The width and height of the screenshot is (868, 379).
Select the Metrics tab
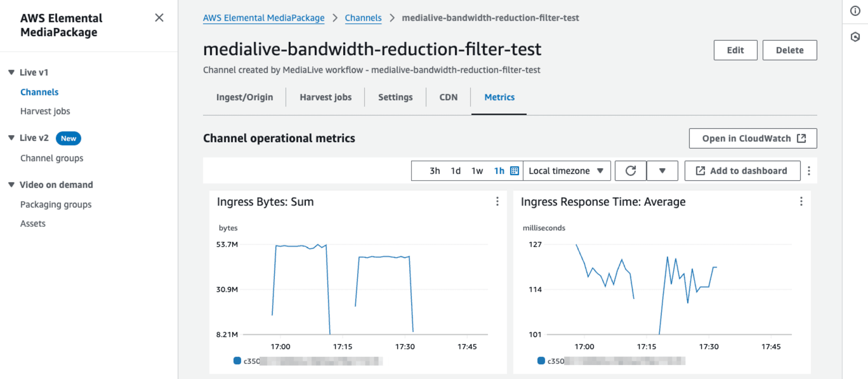(x=499, y=97)
